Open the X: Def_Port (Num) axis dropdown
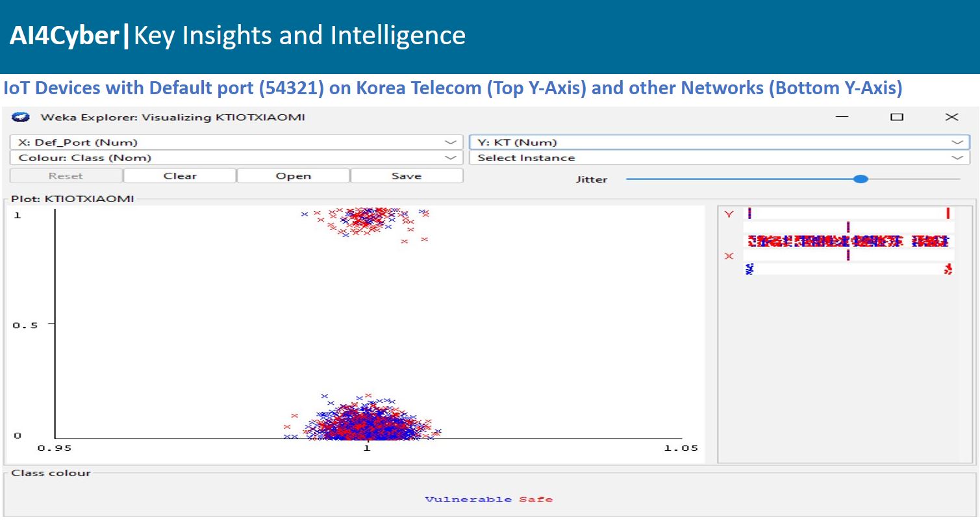The width and height of the screenshot is (980, 523). click(x=235, y=142)
